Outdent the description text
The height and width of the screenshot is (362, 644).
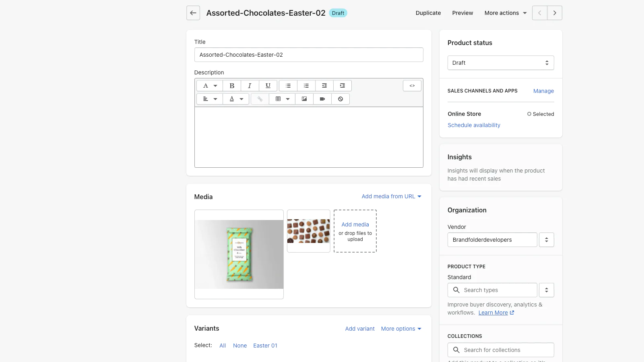coord(324,86)
